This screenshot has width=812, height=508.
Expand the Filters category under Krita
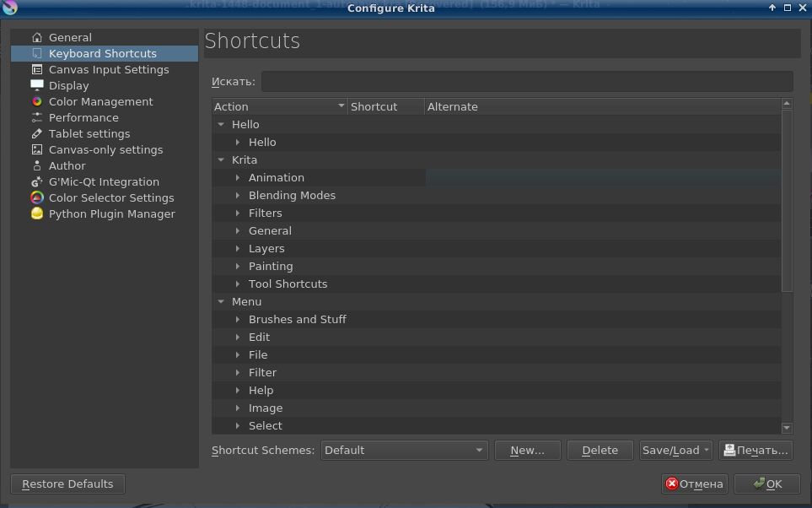(x=238, y=213)
